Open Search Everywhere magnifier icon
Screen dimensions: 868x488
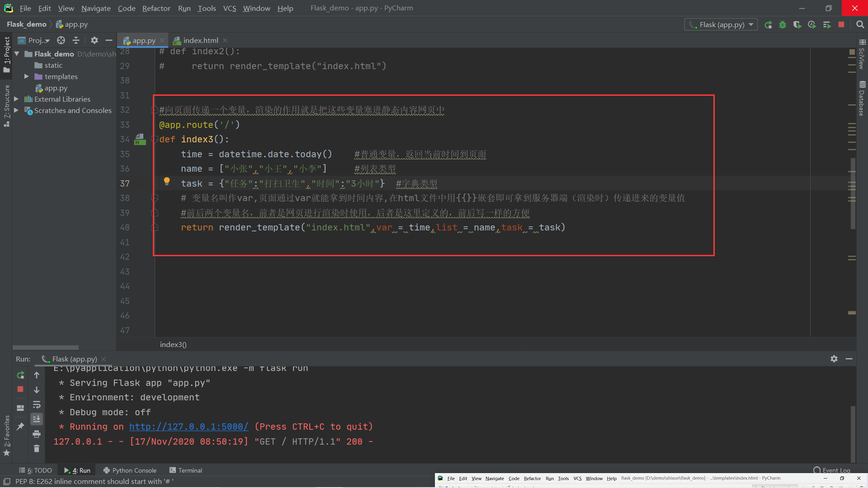860,25
